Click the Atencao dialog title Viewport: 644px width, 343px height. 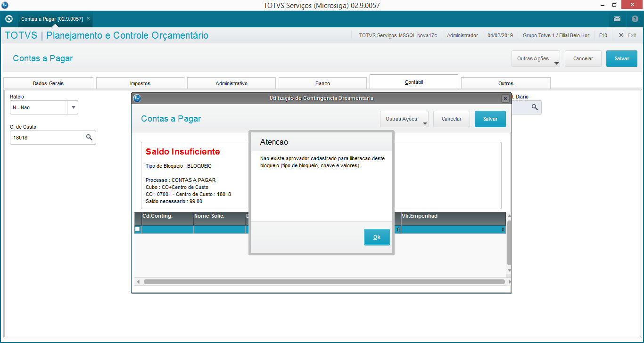tap(274, 142)
